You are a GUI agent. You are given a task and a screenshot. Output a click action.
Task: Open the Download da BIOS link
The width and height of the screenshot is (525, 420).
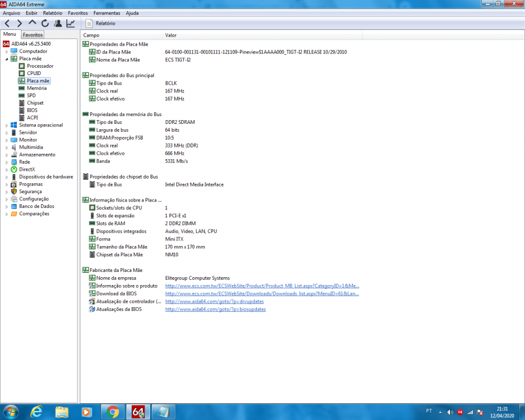[x=262, y=294]
